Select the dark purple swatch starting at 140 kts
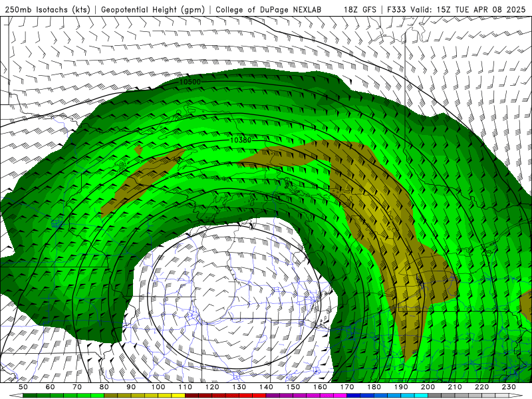The image size is (532, 399). tap(273, 396)
